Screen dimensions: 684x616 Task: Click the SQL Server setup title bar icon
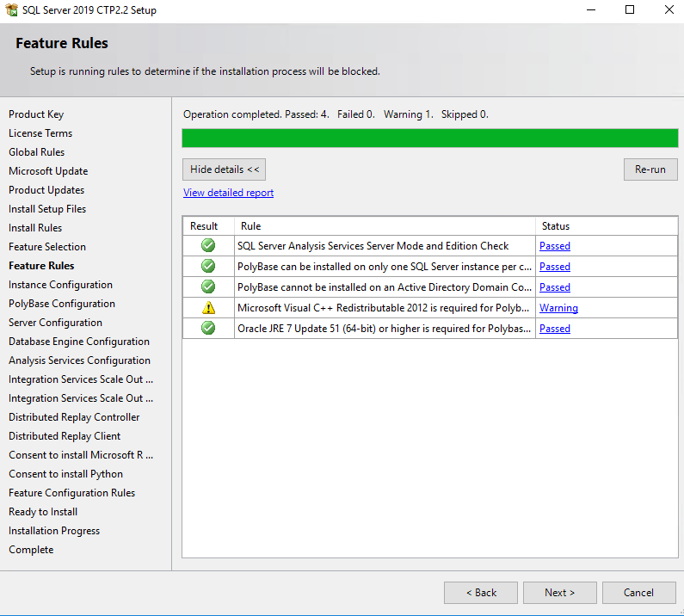click(x=11, y=9)
